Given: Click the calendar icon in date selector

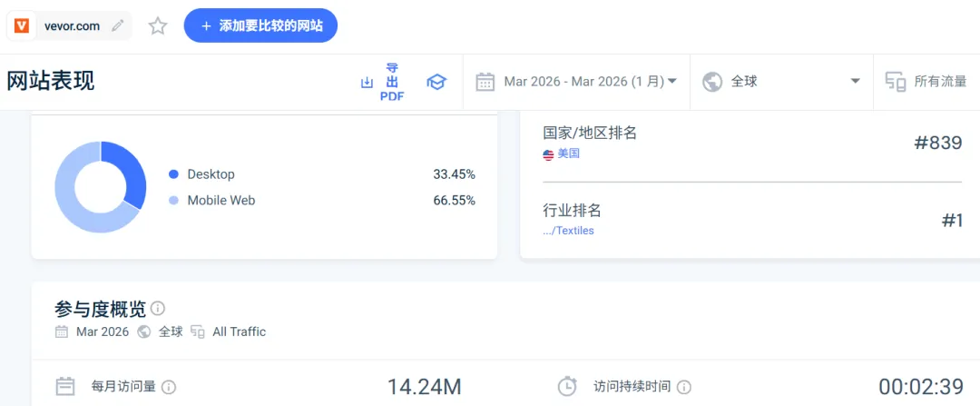Looking at the screenshot, I should [485, 82].
